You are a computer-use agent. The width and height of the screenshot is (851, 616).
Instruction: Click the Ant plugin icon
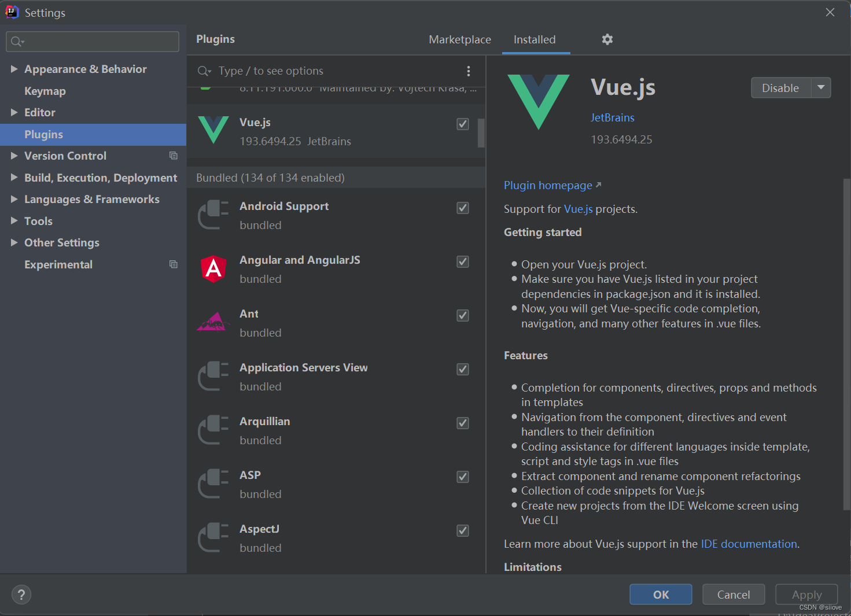coord(213,321)
